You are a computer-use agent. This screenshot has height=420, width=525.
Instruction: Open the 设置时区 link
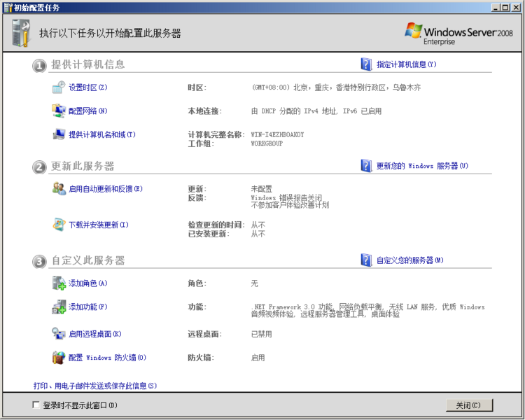tap(87, 87)
